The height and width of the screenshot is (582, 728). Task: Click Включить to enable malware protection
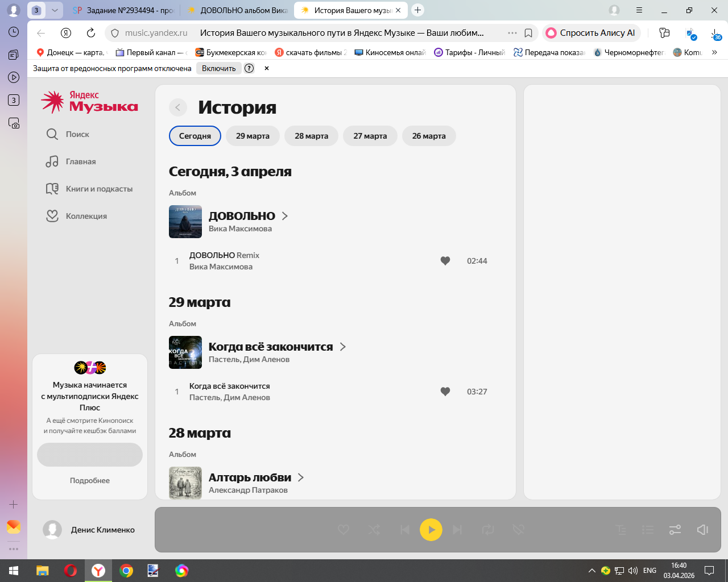point(218,68)
